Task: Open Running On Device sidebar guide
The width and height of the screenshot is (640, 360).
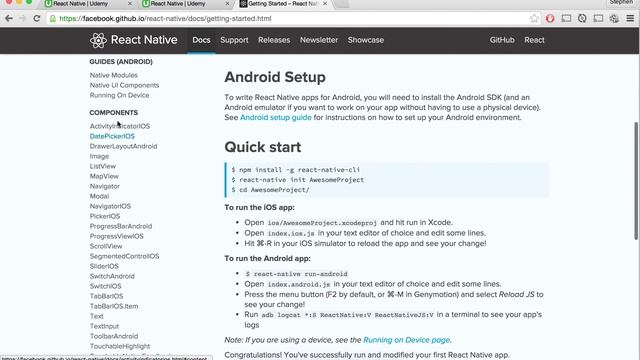Action: (119, 95)
